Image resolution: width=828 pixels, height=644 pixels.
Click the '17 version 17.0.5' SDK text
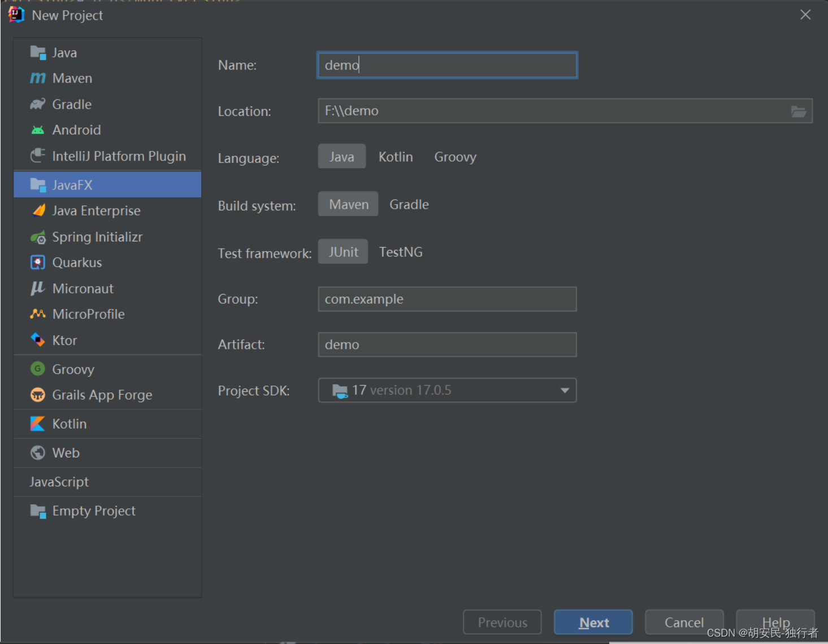pos(402,390)
